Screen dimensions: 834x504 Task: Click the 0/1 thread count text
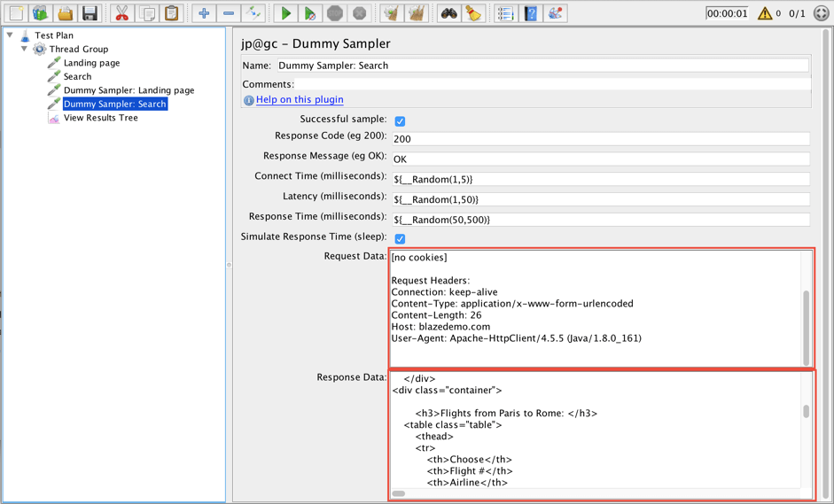(x=797, y=13)
